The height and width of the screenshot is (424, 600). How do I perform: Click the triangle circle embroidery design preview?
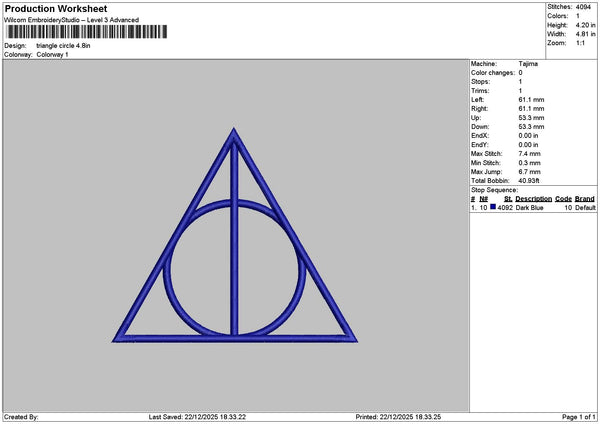tap(235, 235)
